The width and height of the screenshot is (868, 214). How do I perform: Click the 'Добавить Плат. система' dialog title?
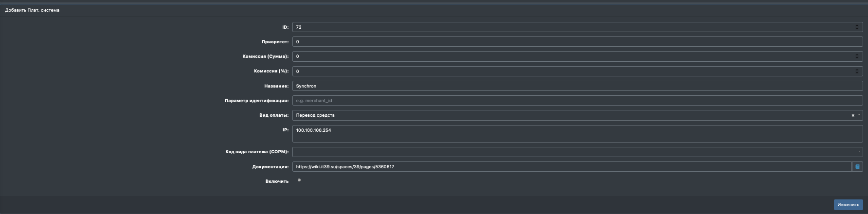(x=32, y=10)
